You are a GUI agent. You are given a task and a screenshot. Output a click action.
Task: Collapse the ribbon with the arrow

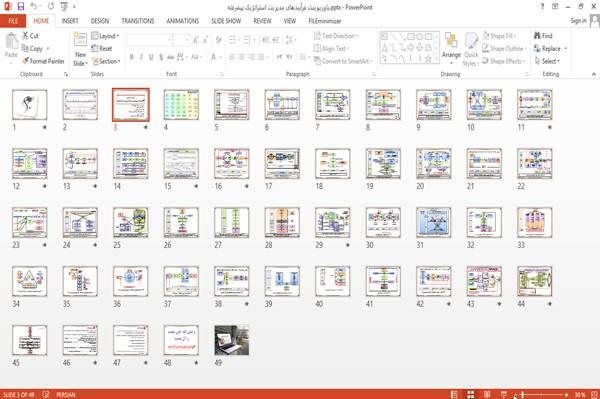point(593,74)
